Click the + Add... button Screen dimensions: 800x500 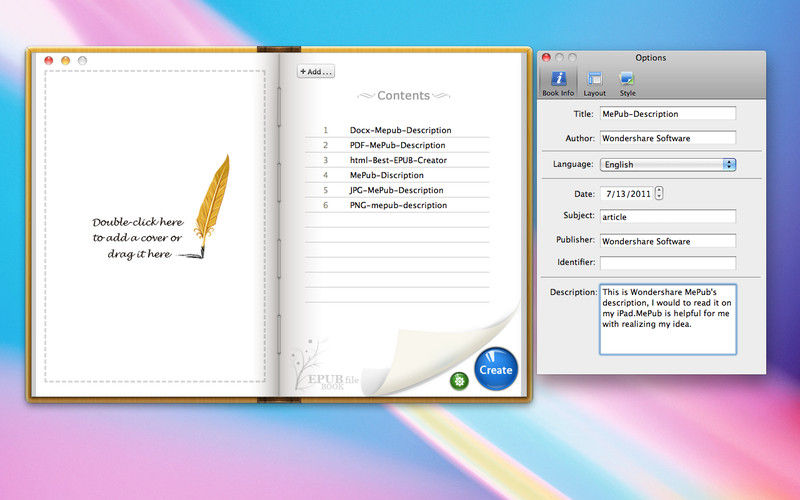(x=316, y=71)
